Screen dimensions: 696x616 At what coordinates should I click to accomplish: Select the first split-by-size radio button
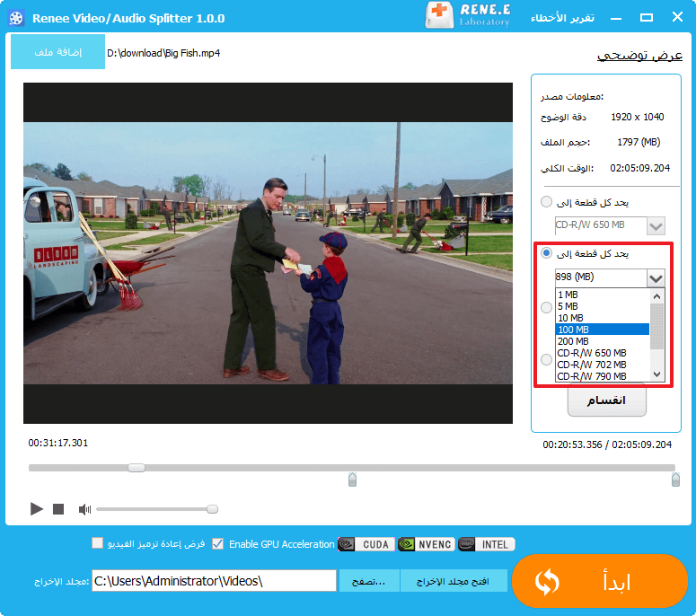pyautogui.click(x=546, y=201)
